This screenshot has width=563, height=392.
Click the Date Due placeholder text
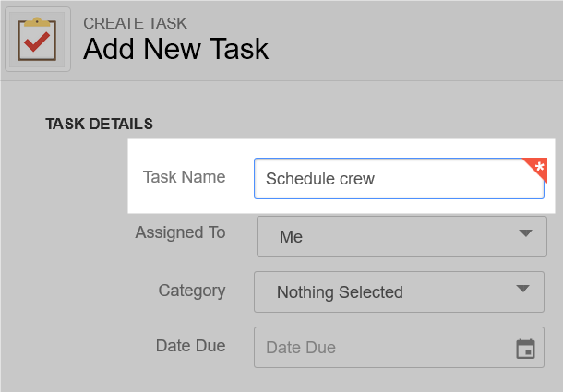(x=301, y=348)
